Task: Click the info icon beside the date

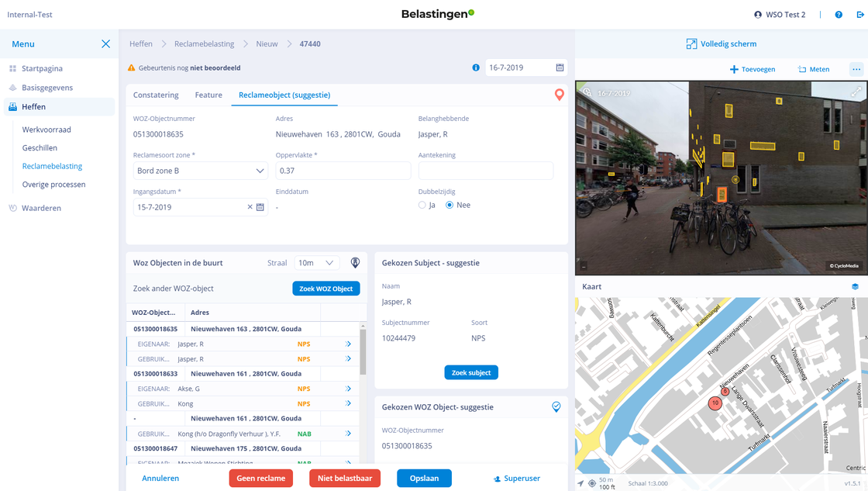Action: click(x=476, y=67)
